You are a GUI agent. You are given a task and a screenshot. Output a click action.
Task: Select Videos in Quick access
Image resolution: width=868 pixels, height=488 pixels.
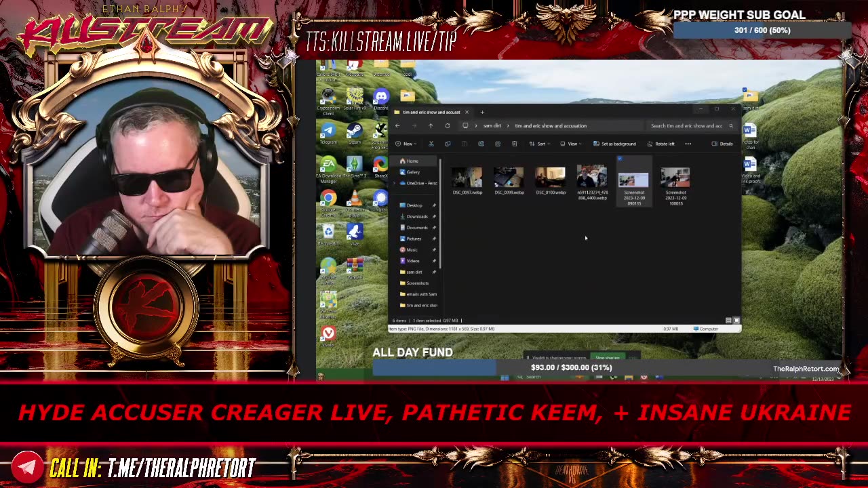(x=412, y=261)
